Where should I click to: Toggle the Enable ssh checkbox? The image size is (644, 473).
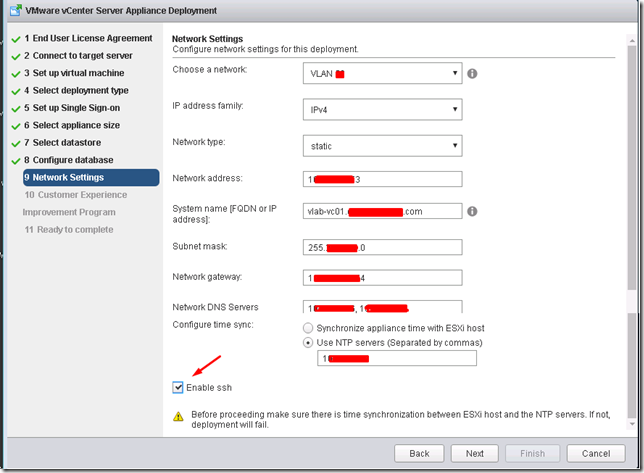[x=178, y=387]
